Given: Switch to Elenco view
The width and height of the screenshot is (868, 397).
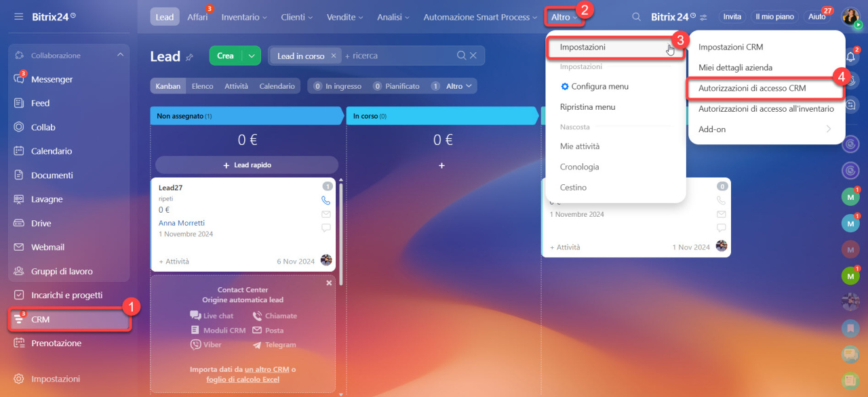Looking at the screenshot, I should 202,86.
